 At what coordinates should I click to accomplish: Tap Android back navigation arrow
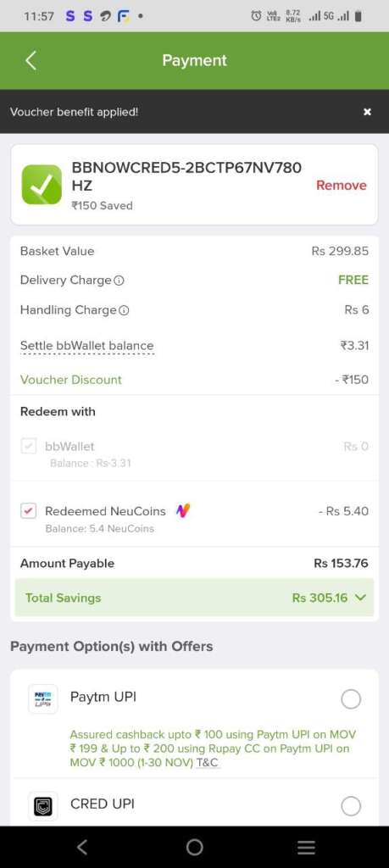(x=82, y=847)
